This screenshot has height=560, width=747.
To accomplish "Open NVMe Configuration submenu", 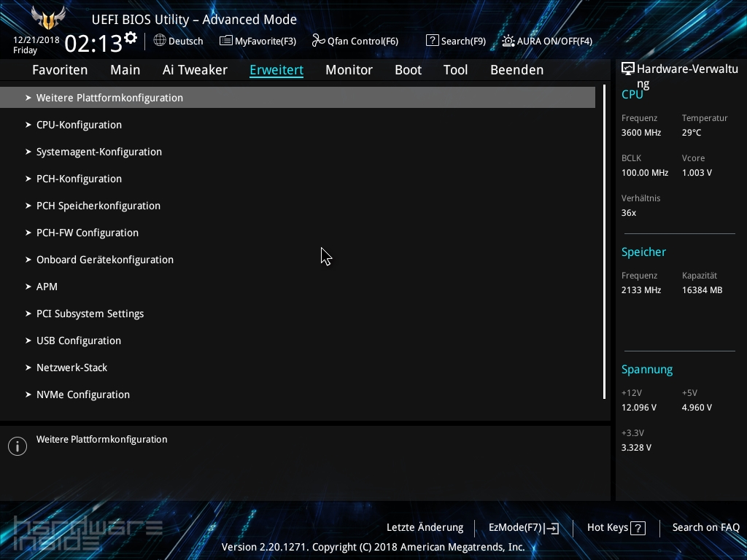I will tap(82, 394).
